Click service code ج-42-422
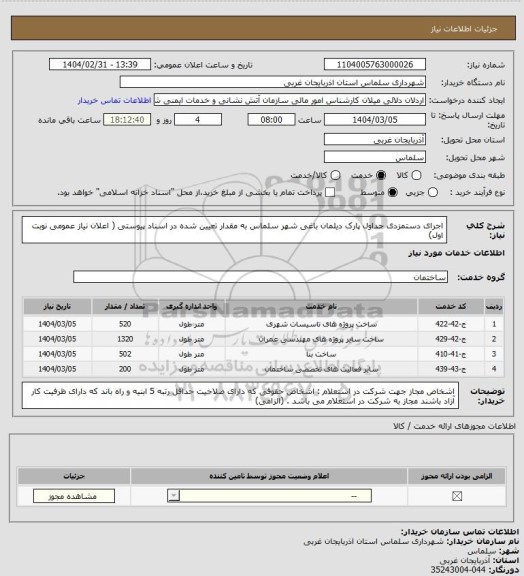Image resolution: width=524 pixels, height=576 pixels. tap(451, 324)
